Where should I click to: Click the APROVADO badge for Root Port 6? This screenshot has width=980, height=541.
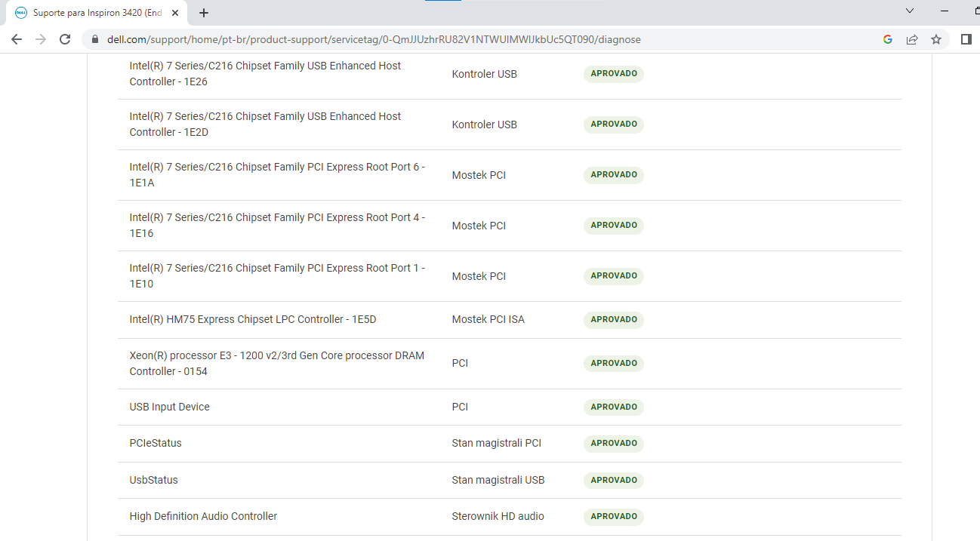point(614,175)
